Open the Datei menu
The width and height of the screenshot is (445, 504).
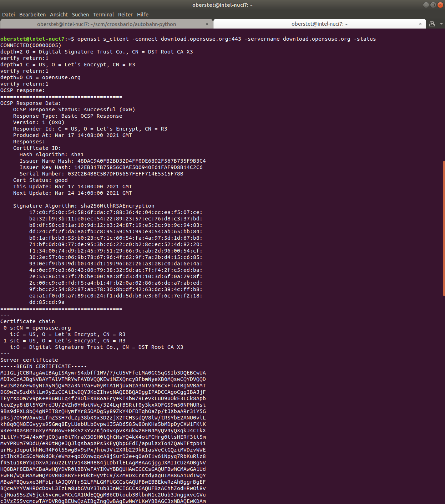click(x=8, y=15)
